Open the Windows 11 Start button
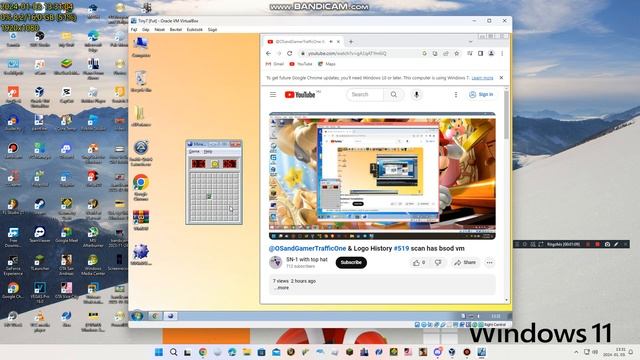The width and height of the screenshot is (640, 360). (x=159, y=352)
